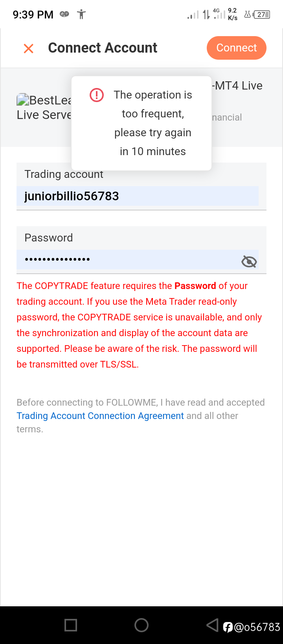Viewport: 283px width, 644px height.
Task: Select the Password input field
Action: (x=130, y=260)
